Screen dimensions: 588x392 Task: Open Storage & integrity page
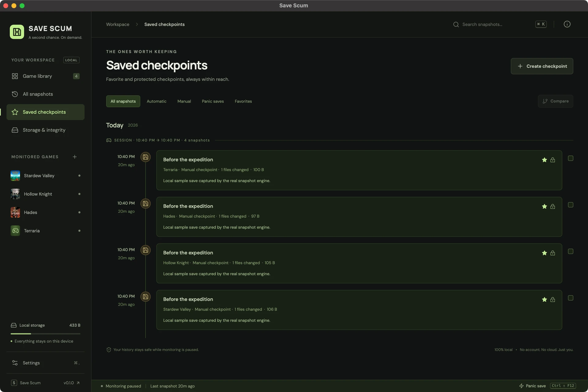[45, 130]
